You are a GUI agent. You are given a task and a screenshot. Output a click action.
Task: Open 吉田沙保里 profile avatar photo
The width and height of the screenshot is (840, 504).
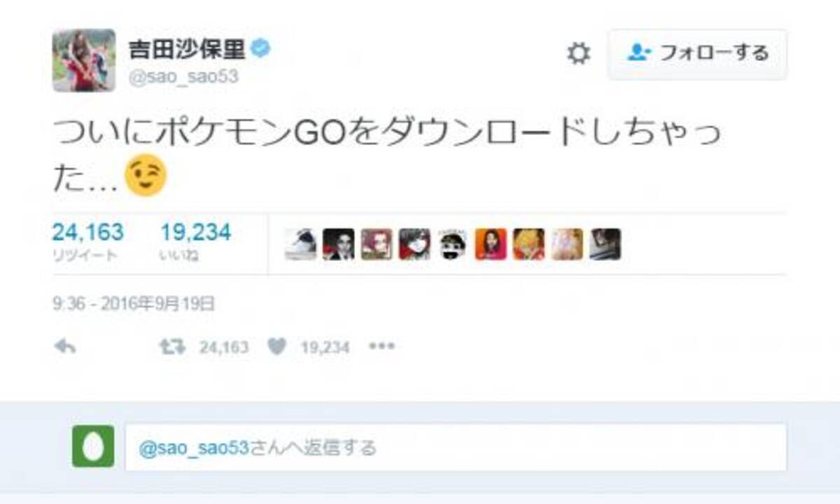click(x=84, y=60)
